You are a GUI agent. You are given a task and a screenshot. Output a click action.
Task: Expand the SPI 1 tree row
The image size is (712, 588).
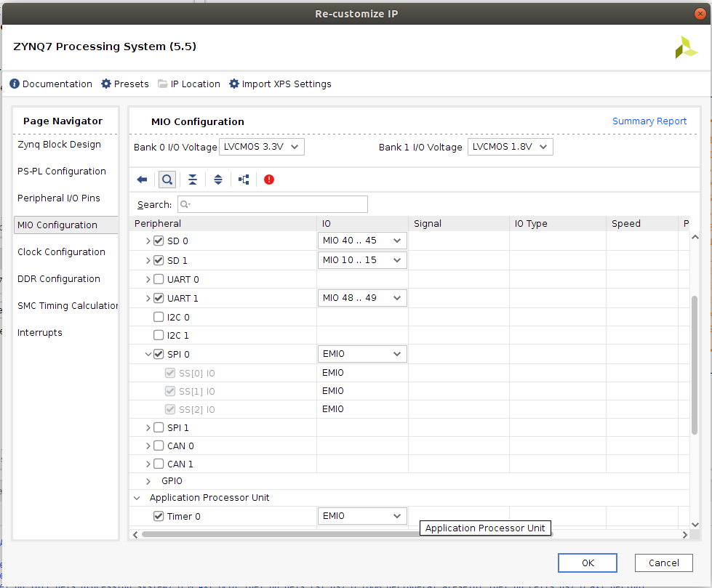pos(148,427)
